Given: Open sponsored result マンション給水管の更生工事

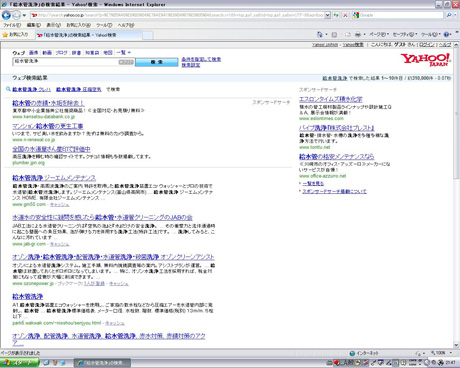Looking at the screenshot, I should pos(48,126).
